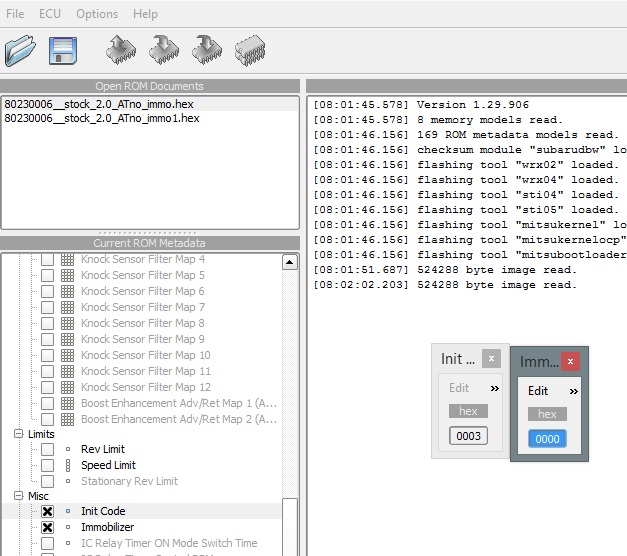The width and height of the screenshot is (627, 556).
Task: Close the Immobilizer table window
Action: 570,361
